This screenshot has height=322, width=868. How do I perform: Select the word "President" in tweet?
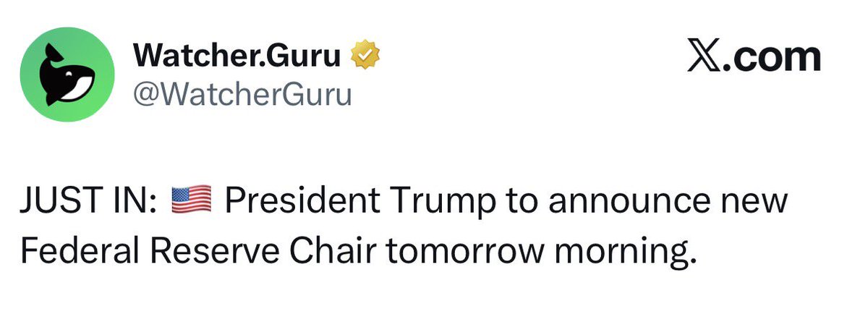coord(286,201)
